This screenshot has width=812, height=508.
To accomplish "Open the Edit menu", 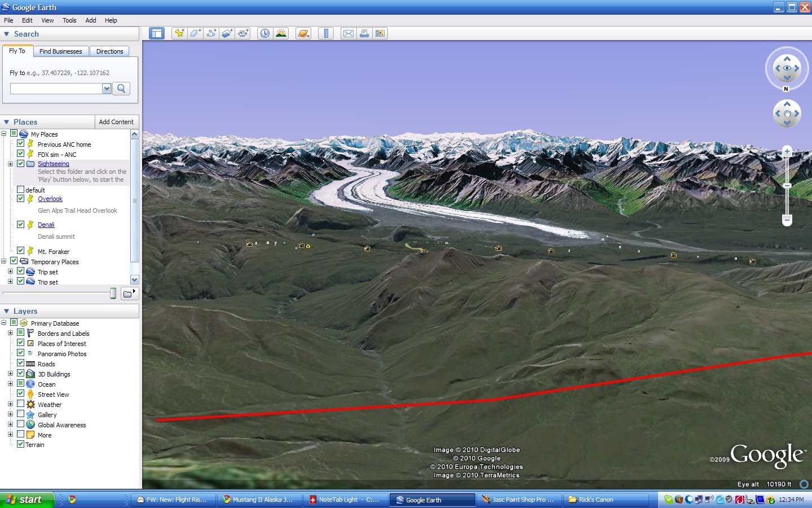I will [27, 20].
